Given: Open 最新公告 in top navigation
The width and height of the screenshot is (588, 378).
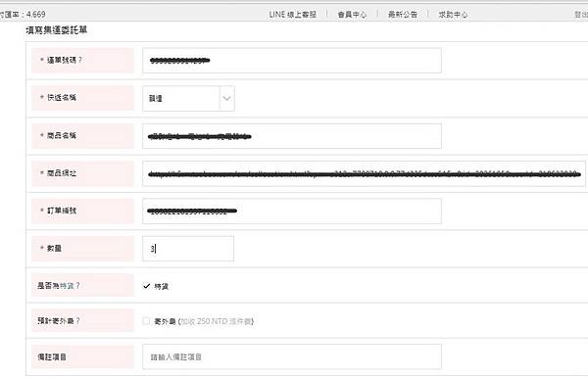Looking at the screenshot, I should (x=403, y=15).
